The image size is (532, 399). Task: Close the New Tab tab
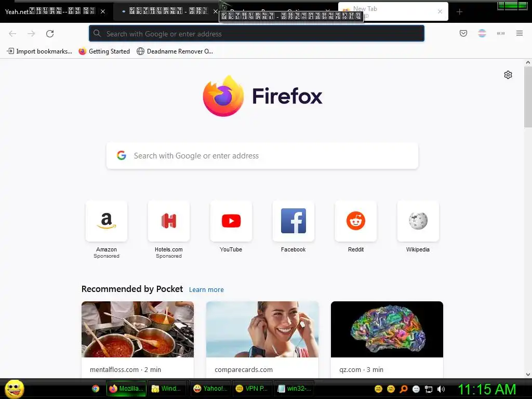[440, 11]
